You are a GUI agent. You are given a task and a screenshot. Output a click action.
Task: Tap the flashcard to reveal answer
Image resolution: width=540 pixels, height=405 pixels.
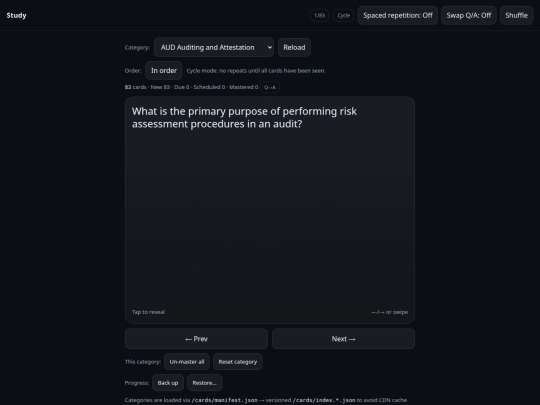pos(270,210)
